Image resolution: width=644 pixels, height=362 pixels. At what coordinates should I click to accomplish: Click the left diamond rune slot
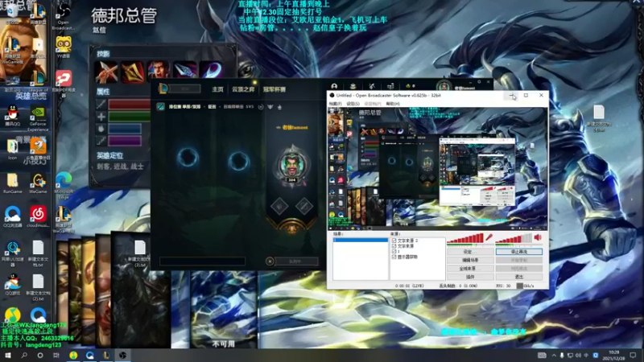[x=279, y=206]
